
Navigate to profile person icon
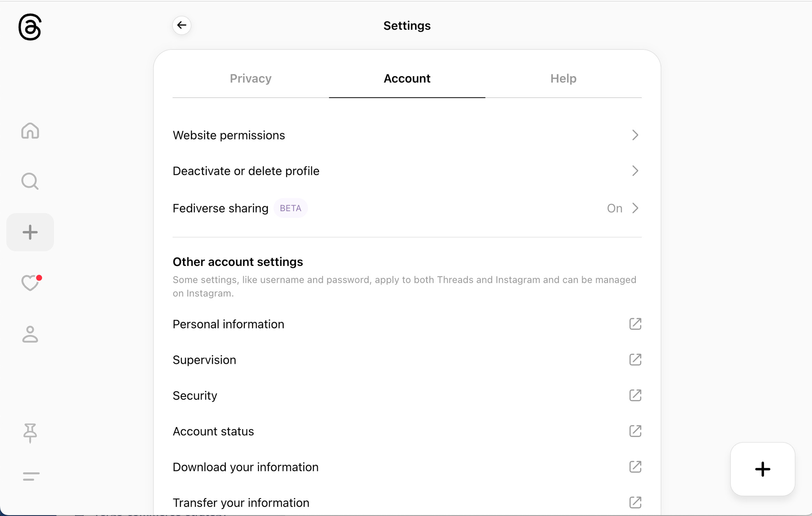coord(30,333)
